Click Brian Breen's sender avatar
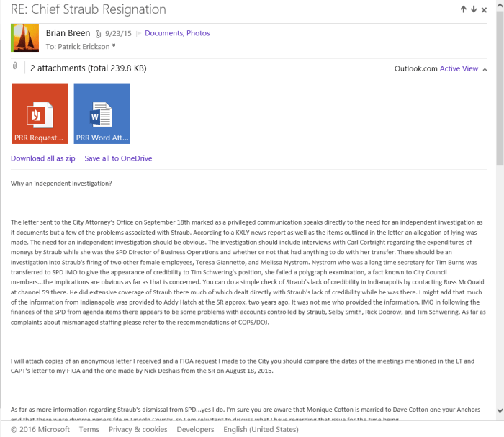 (25, 38)
